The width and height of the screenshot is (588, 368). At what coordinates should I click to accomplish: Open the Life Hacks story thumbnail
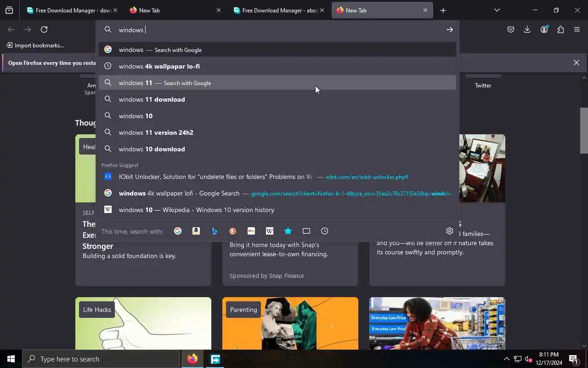click(143, 323)
